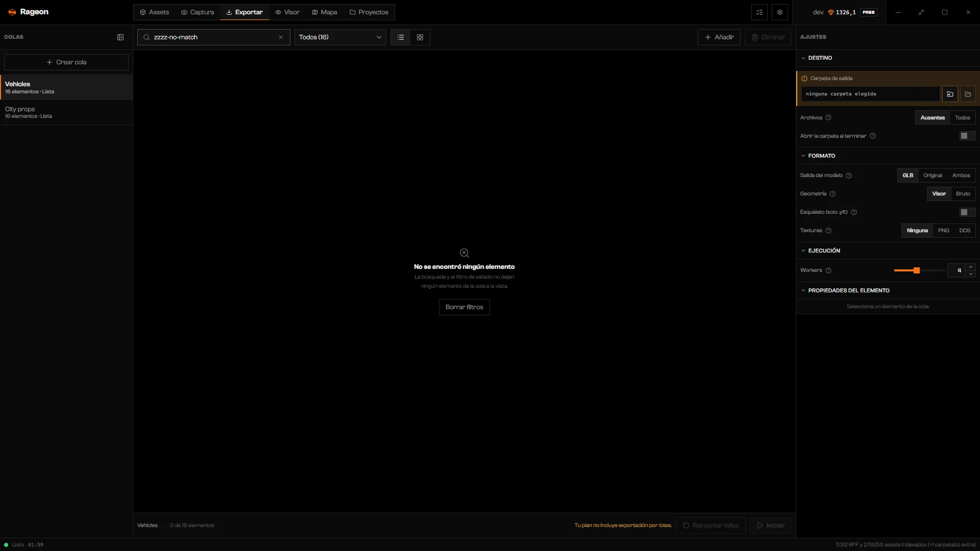
Task: Open the settings gear icon
Action: [x=780, y=12]
